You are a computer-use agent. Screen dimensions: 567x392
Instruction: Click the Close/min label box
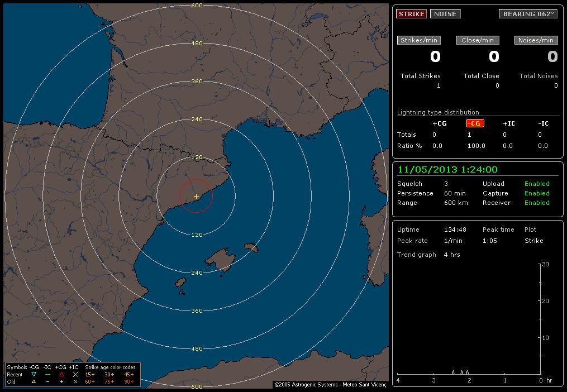coord(477,40)
